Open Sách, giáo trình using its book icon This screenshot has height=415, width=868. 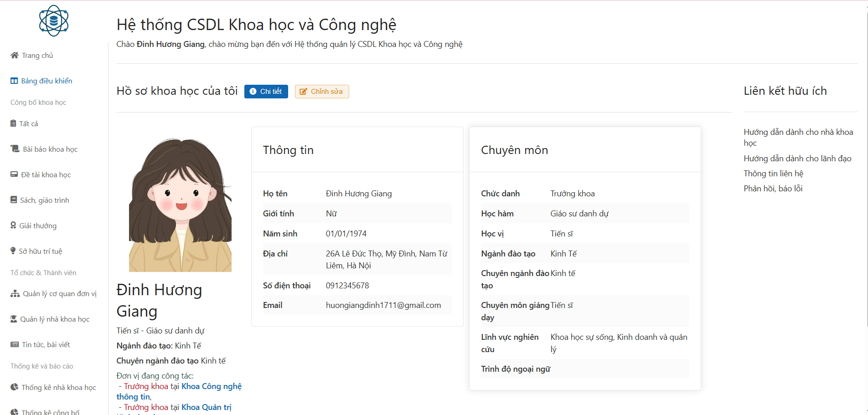(14, 200)
